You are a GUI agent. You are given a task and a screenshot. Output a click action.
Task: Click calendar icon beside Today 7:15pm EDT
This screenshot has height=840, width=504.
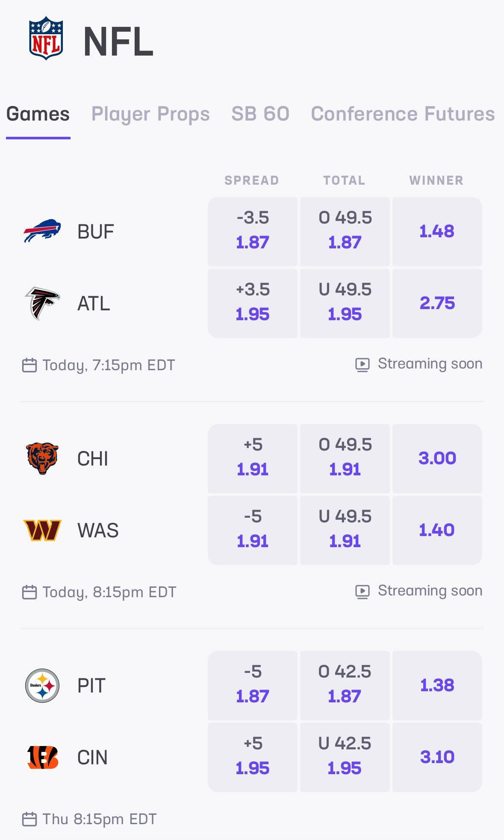(x=29, y=365)
